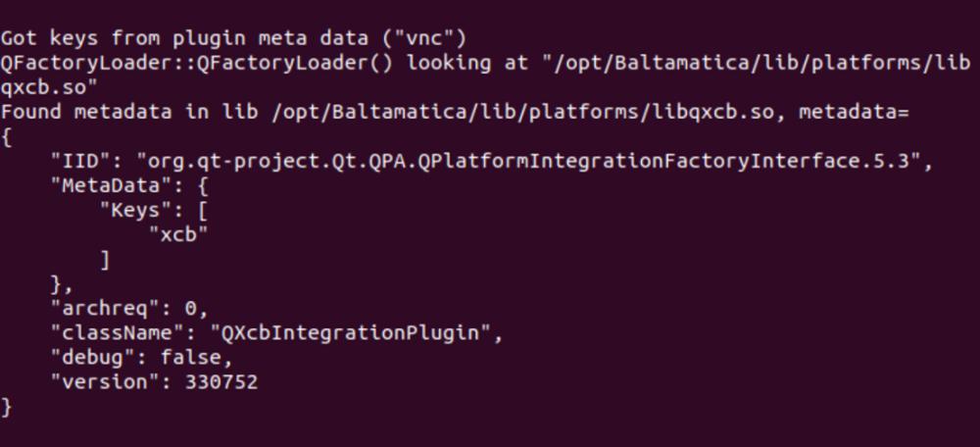Click the version number 330752
Image resolution: width=980 pixels, height=447 pixels.
(221, 382)
